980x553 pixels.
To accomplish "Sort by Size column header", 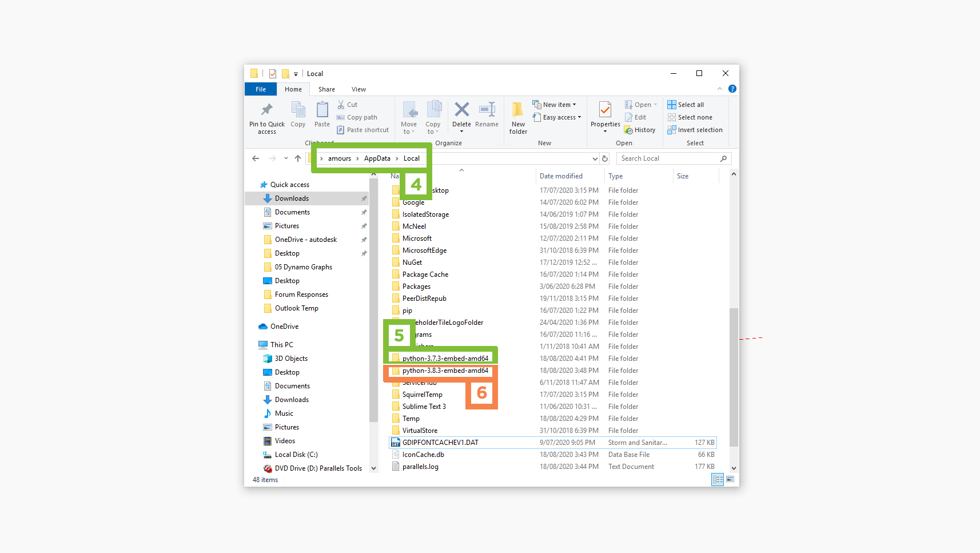I will [683, 176].
